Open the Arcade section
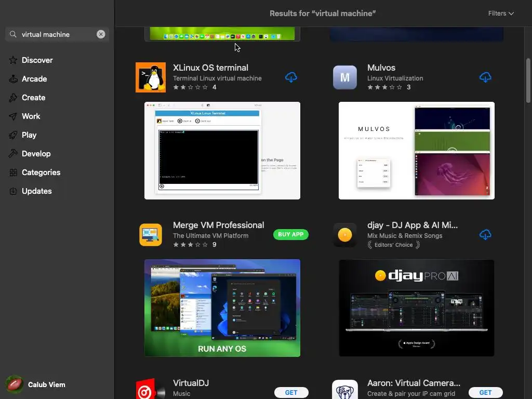Viewport: 532px width, 399px height. pos(34,79)
